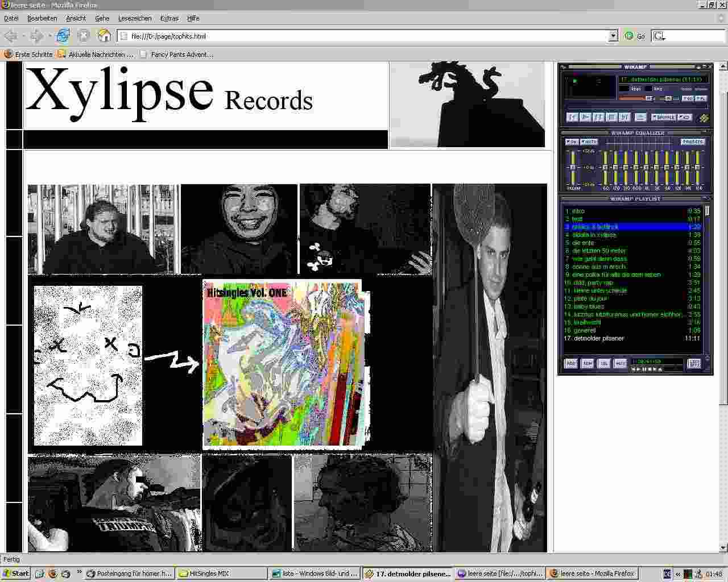
Task: Click the Windows Start button
Action: [x=15, y=573]
